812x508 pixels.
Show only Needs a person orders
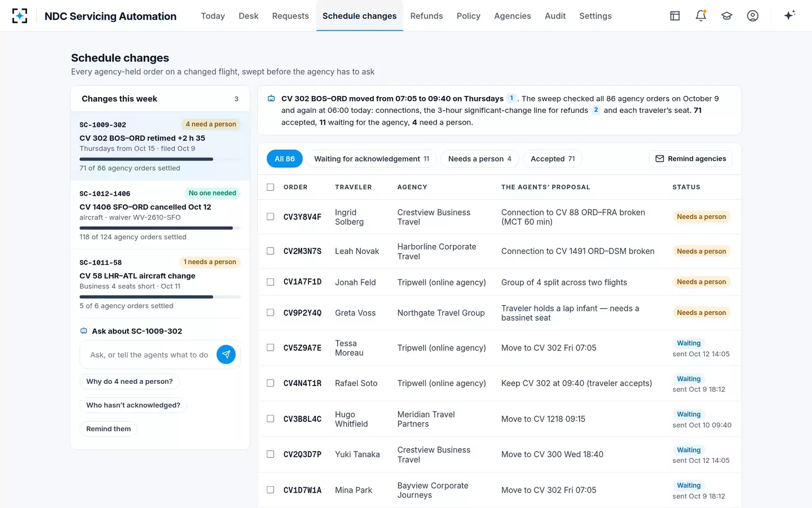pyautogui.click(x=480, y=159)
